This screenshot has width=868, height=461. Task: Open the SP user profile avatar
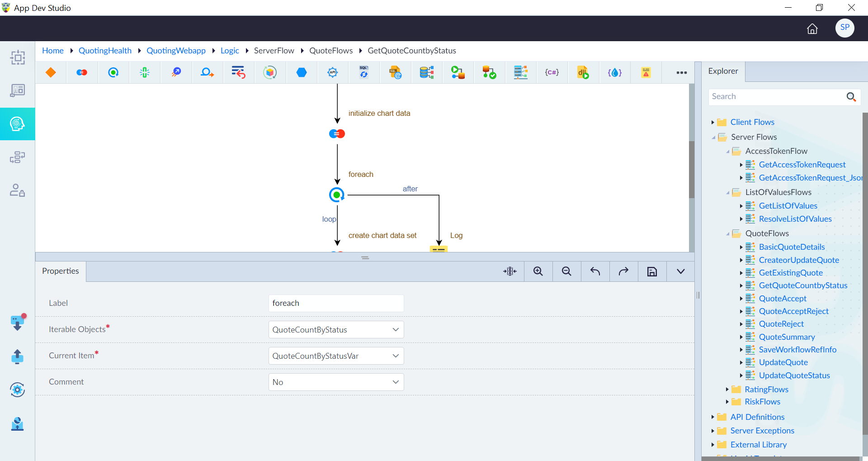(844, 28)
